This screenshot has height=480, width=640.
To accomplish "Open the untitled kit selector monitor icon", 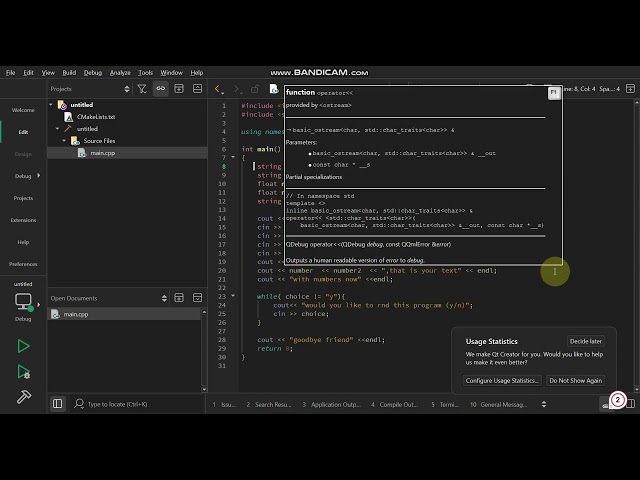I will pyautogui.click(x=23, y=302).
